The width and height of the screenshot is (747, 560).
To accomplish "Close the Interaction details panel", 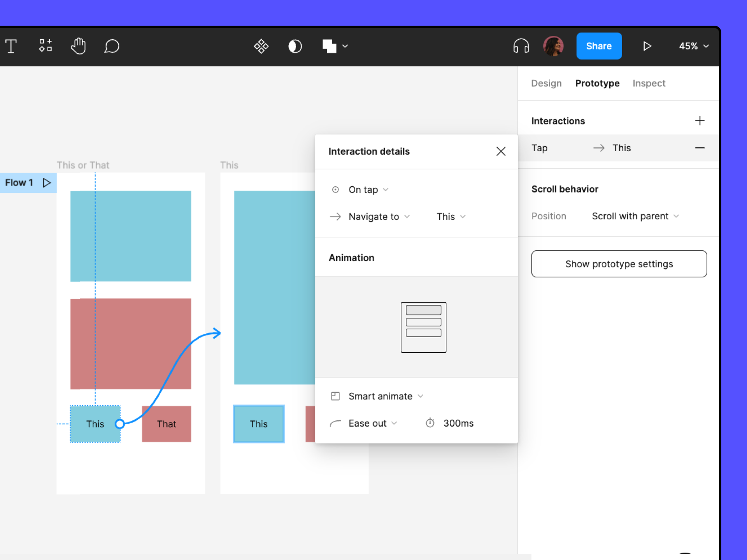I will pyautogui.click(x=501, y=152).
